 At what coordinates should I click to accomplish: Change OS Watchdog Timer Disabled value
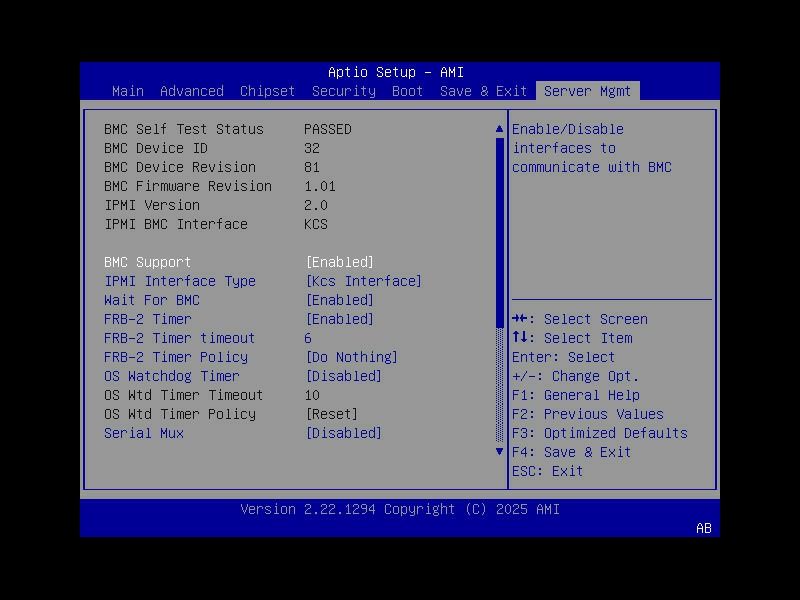coord(343,376)
